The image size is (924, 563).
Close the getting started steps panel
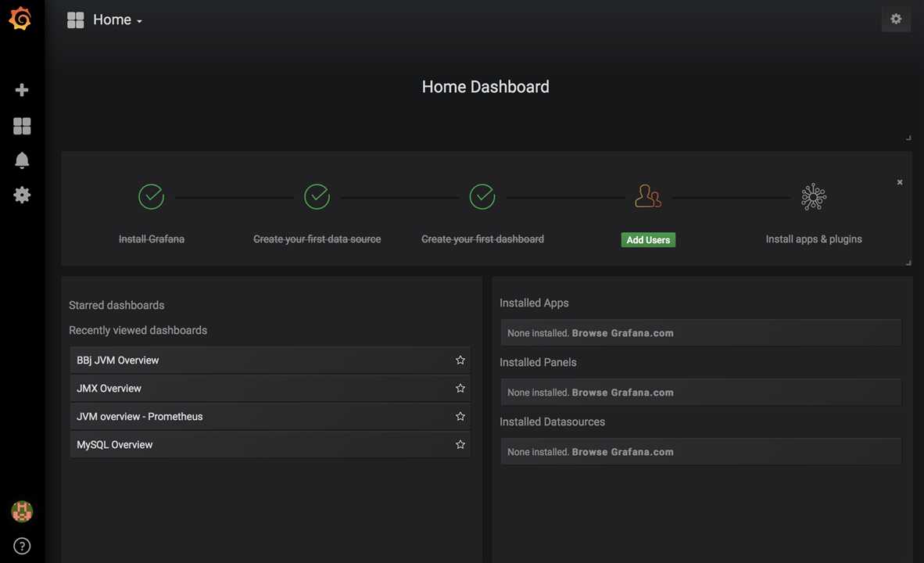(x=900, y=182)
